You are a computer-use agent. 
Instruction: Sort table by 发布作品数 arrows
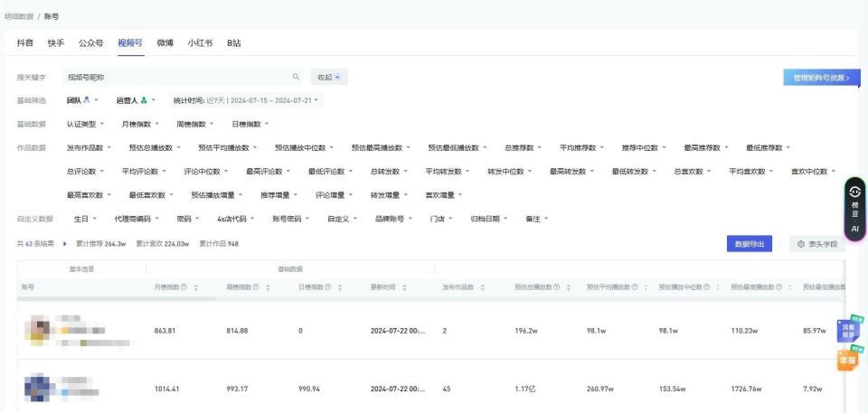482,288
